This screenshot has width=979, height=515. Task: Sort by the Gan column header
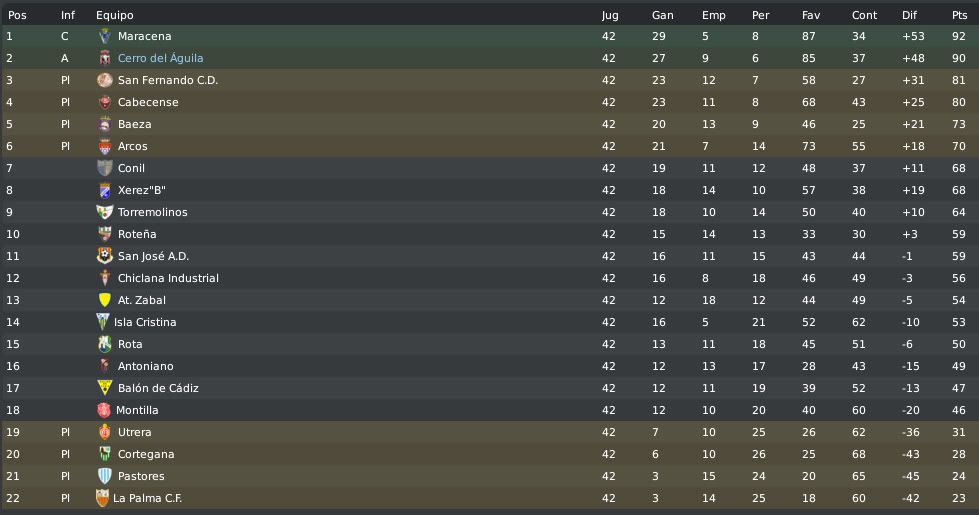(662, 15)
